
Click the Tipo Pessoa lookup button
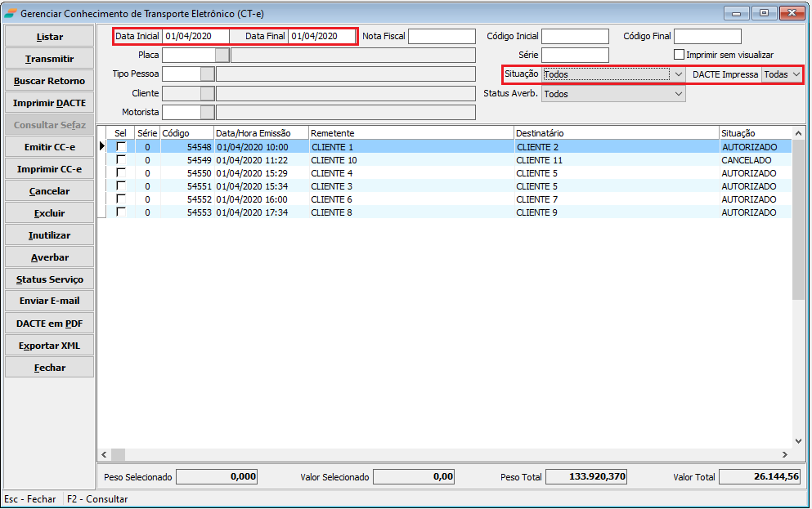(208, 74)
